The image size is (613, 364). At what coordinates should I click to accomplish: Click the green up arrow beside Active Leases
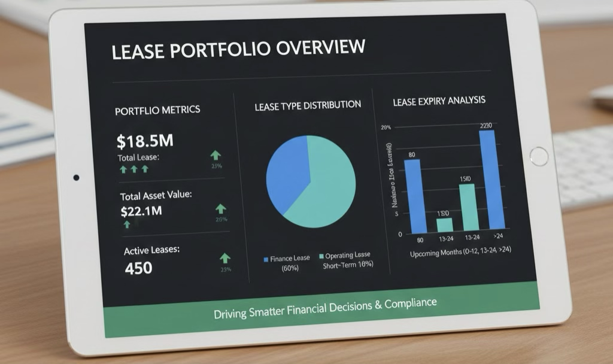pos(224,258)
